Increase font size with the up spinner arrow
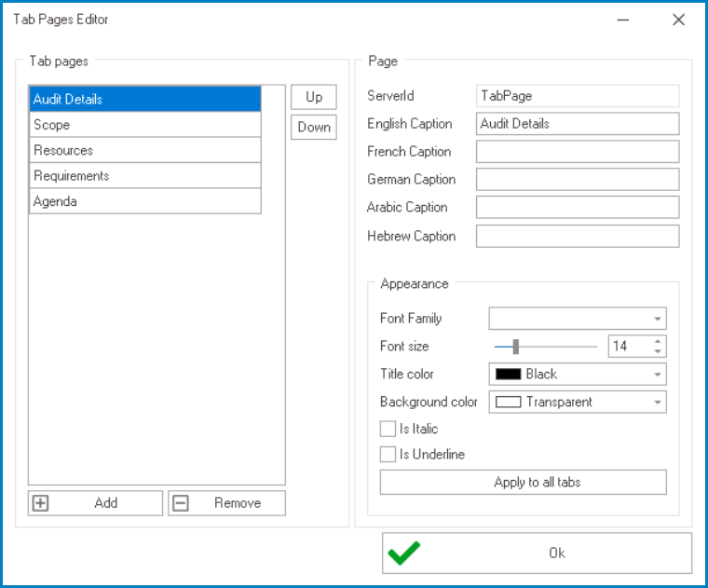This screenshot has height=588, width=708. pyautogui.click(x=658, y=341)
